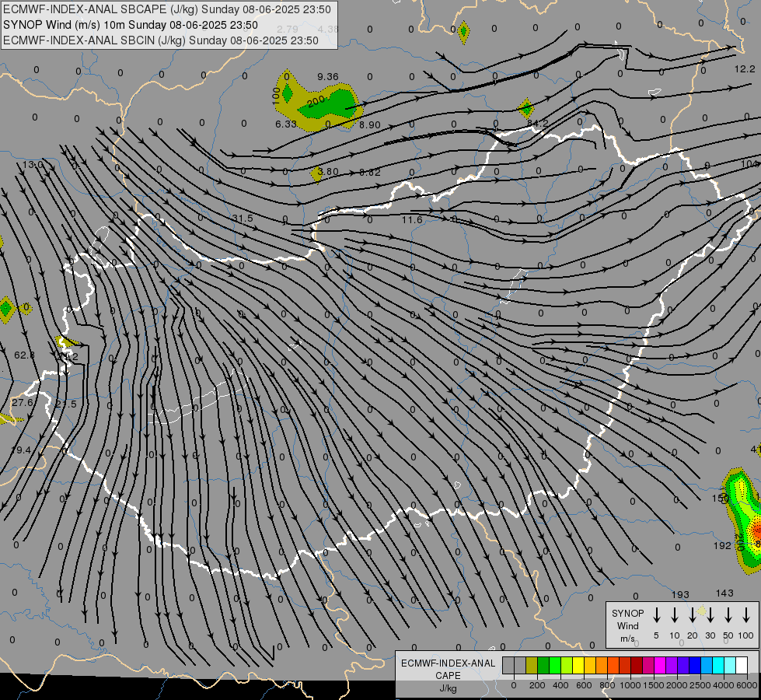Image resolution: width=761 pixels, height=700 pixels.
Task: Click the map value '6.33' on the map
Action: (286, 124)
